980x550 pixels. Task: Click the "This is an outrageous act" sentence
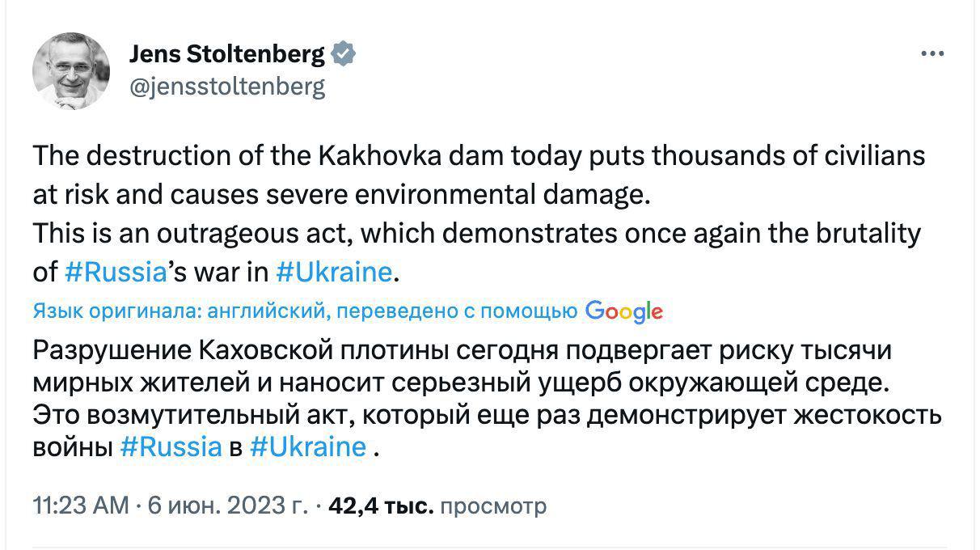477,234
